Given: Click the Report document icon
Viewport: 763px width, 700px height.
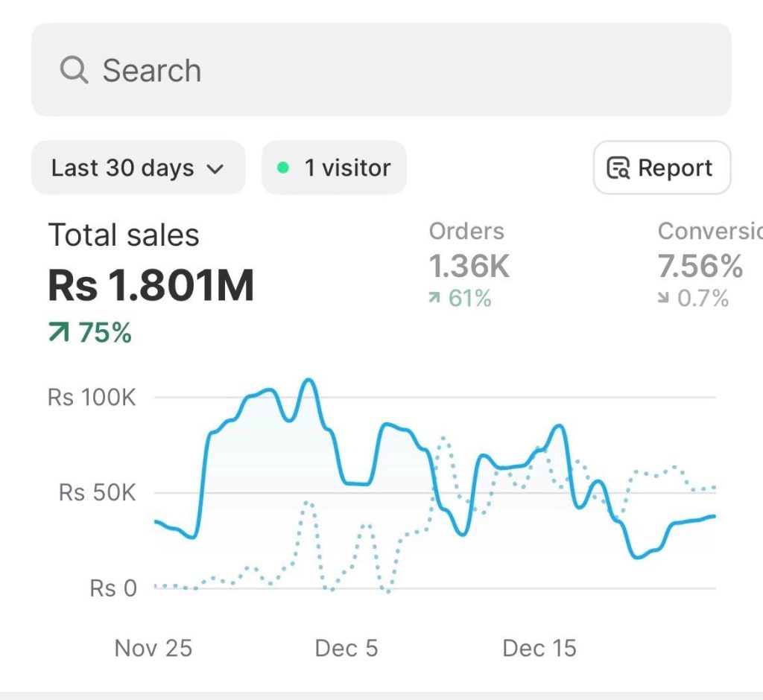Looking at the screenshot, I should click(x=618, y=168).
